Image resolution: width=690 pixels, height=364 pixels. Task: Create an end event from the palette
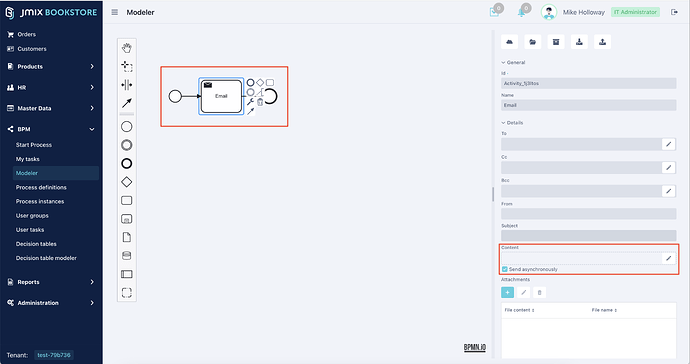click(127, 164)
